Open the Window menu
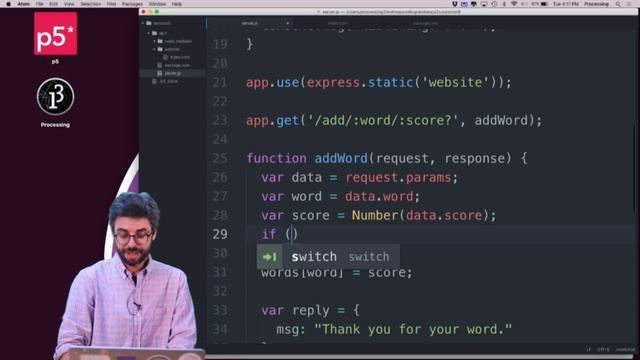 coord(157,4)
